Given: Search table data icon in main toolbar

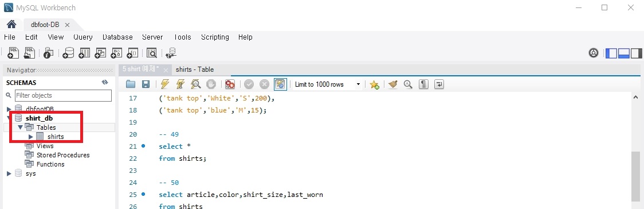Looking at the screenshot, I should point(152,53).
